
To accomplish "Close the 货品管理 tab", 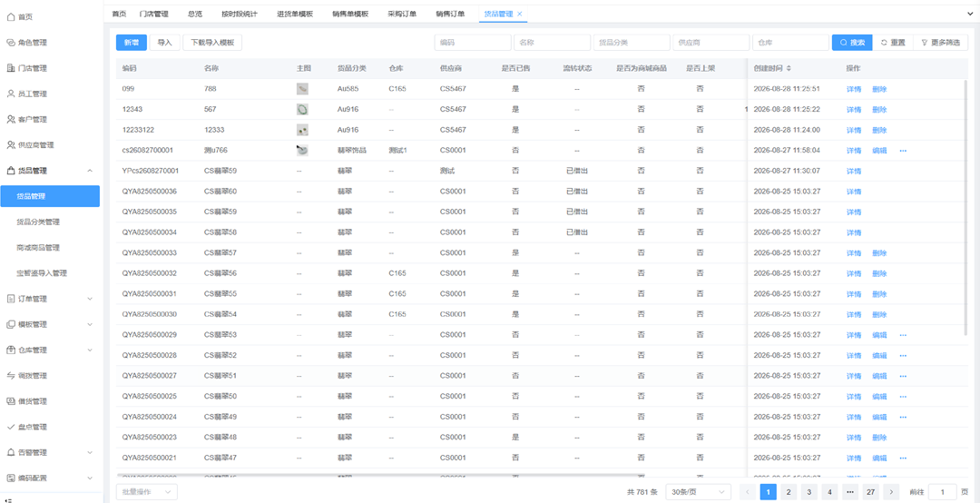I will tap(519, 14).
